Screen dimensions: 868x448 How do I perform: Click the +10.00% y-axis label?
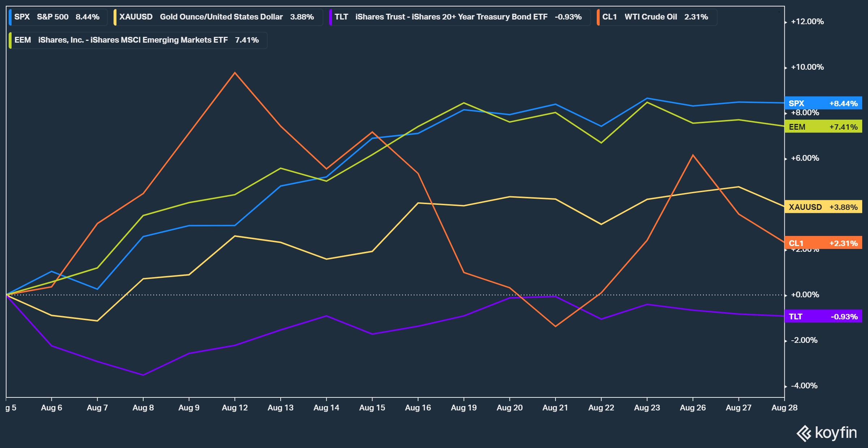[x=807, y=67]
